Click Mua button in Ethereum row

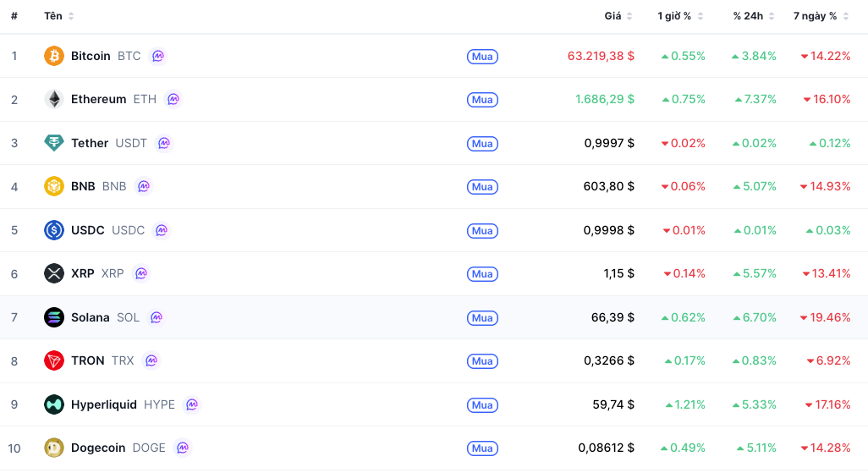tap(482, 100)
